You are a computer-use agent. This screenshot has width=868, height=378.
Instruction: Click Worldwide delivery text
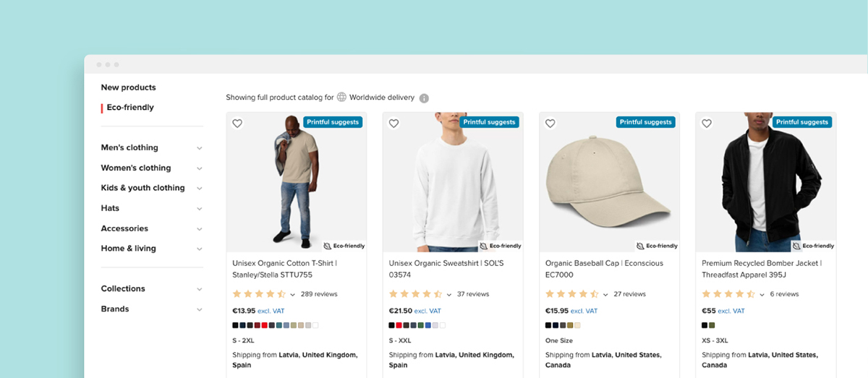382,98
